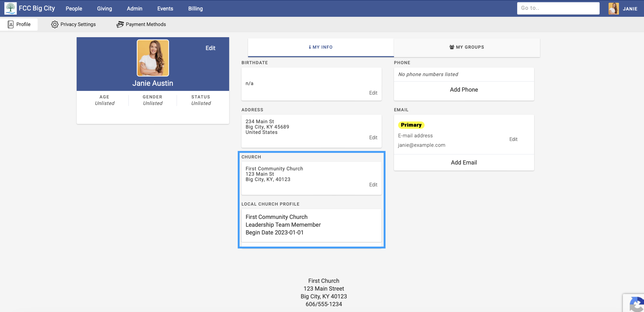The image size is (644, 312).
Task: Click the Go to.. search field
Action: click(x=558, y=8)
